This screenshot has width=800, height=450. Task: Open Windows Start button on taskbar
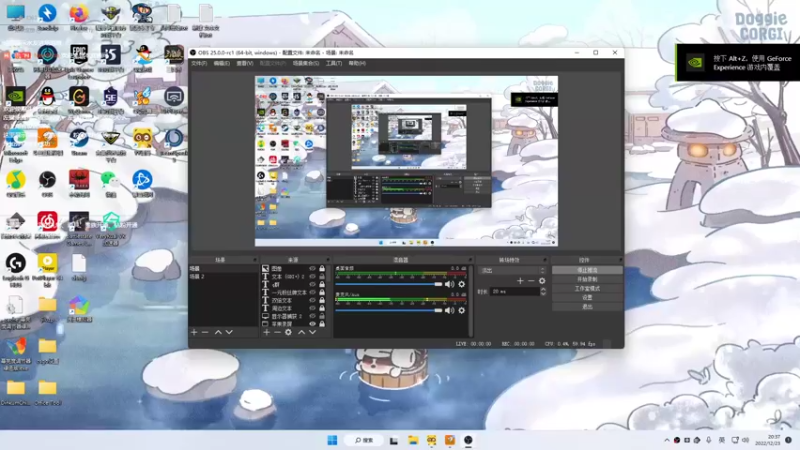pos(332,440)
